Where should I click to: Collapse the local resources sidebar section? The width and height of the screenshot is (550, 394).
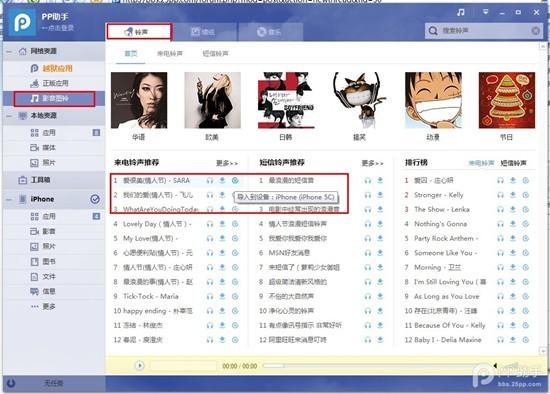[9, 116]
